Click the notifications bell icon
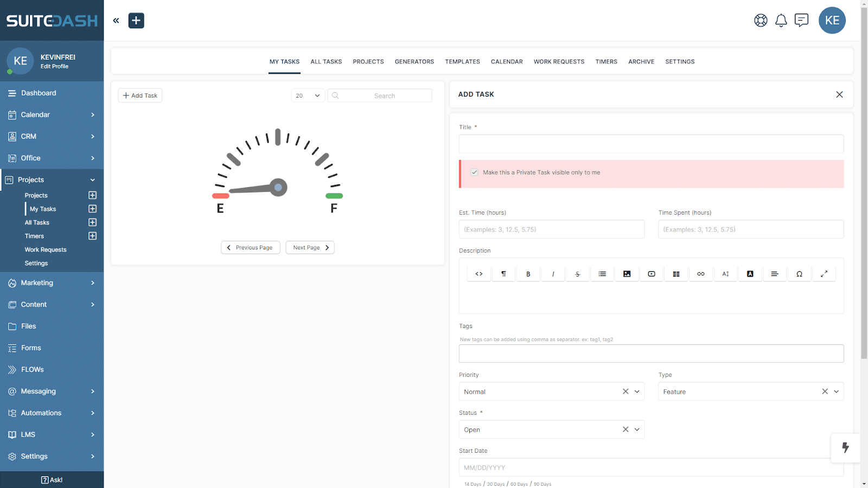The width and height of the screenshot is (868, 488). [781, 20]
